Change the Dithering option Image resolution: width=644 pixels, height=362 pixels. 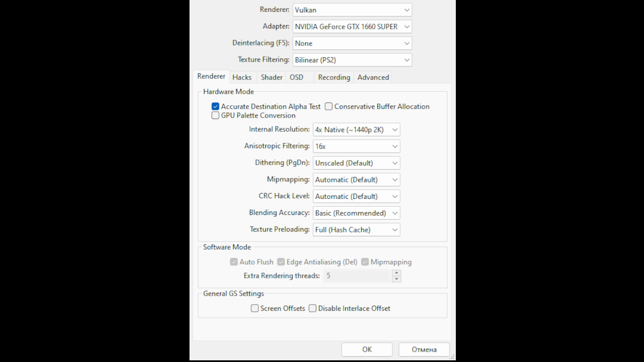356,163
